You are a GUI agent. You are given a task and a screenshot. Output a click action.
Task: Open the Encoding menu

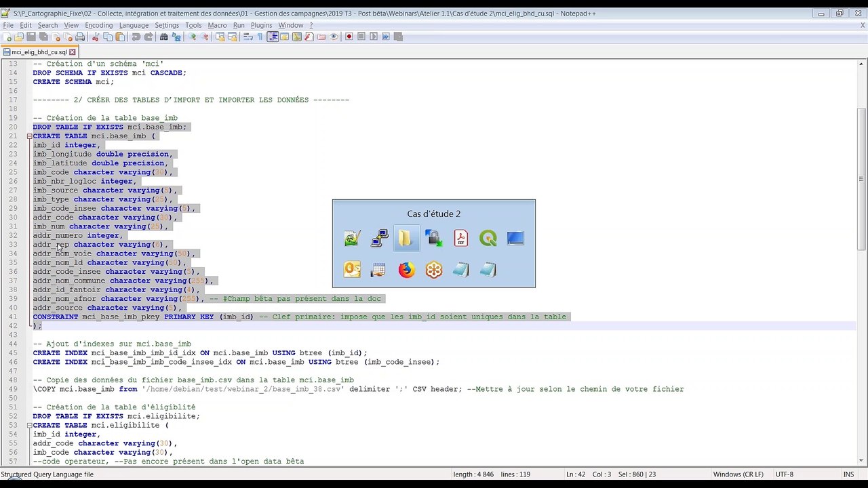coord(99,25)
